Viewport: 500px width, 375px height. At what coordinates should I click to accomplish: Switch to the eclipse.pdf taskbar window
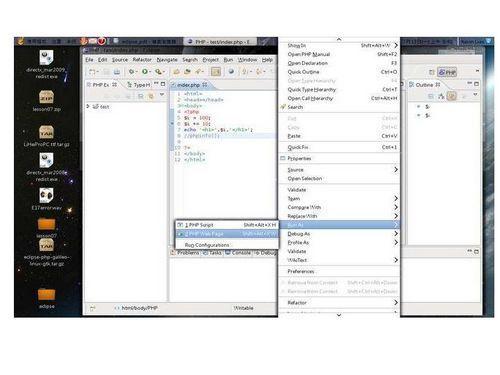click(x=145, y=42)
